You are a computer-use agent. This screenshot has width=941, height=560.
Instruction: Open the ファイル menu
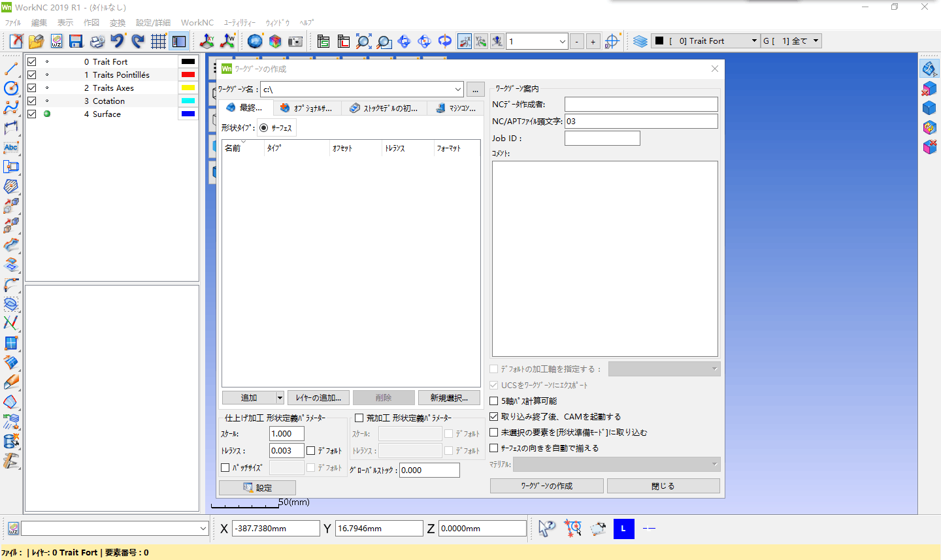[13, 23]
